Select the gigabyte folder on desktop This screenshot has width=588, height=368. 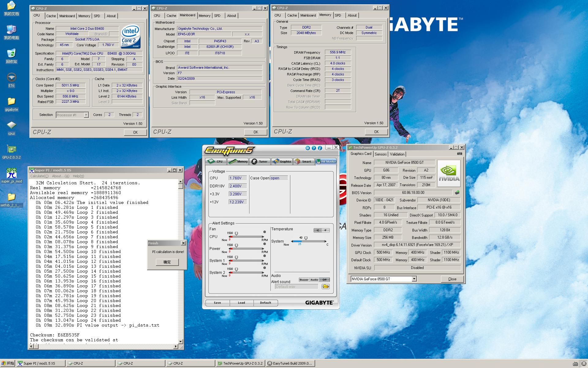11,104
